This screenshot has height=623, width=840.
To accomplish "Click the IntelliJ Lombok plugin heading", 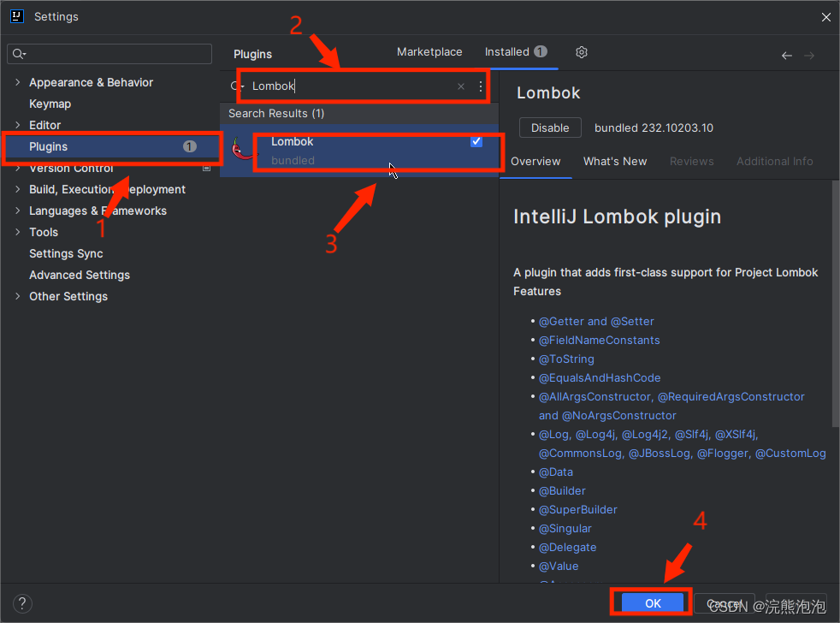I will point(617,217).
